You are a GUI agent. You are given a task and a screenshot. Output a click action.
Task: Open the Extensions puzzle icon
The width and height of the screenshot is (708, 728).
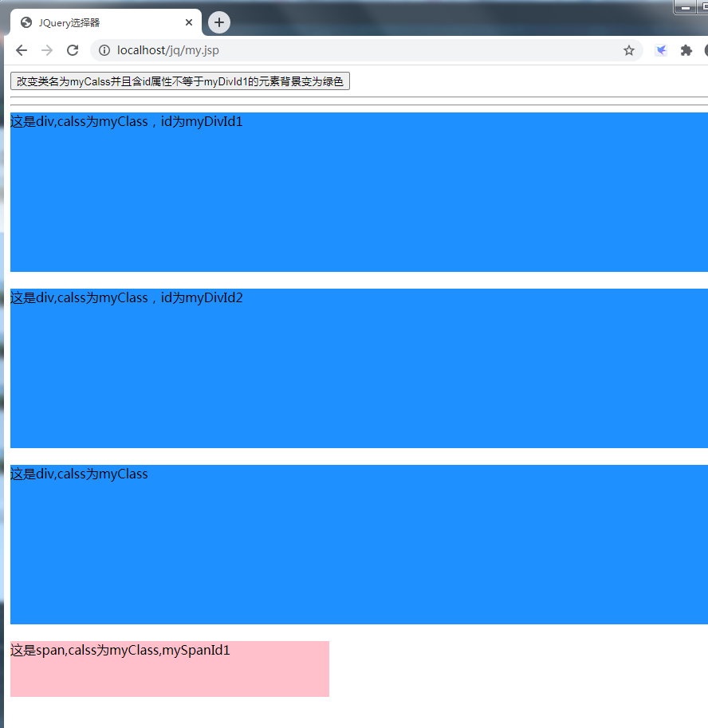[686, 50]
